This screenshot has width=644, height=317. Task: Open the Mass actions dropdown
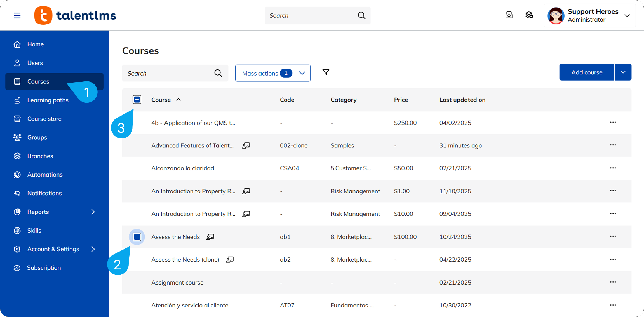tap(273, 73)
